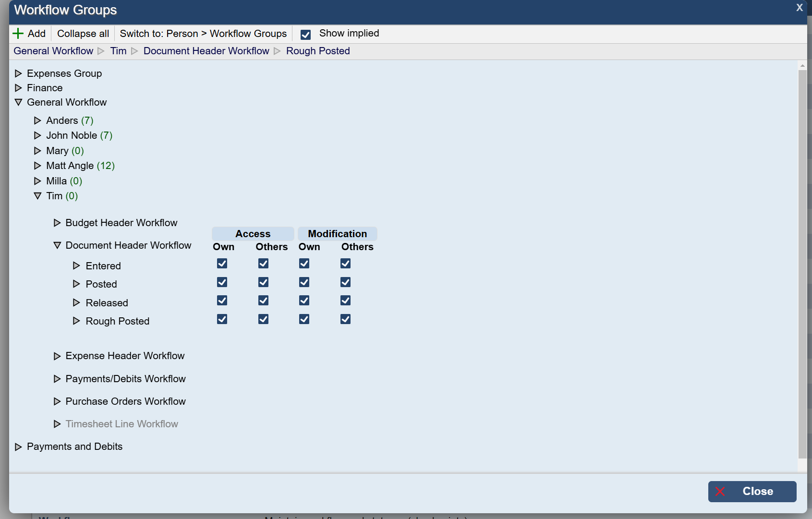Viewport: 812px width, 519px height.
Task: Collapse Tim's node arrow
Action: pyautogui.click(x=37, y=196)
